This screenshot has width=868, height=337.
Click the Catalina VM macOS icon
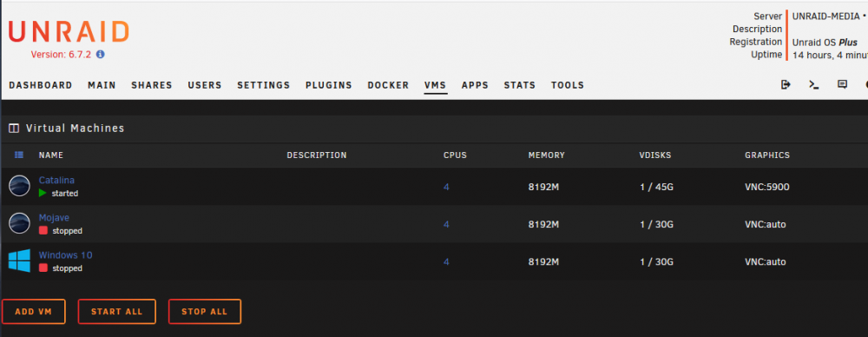[x=19, y=186]
